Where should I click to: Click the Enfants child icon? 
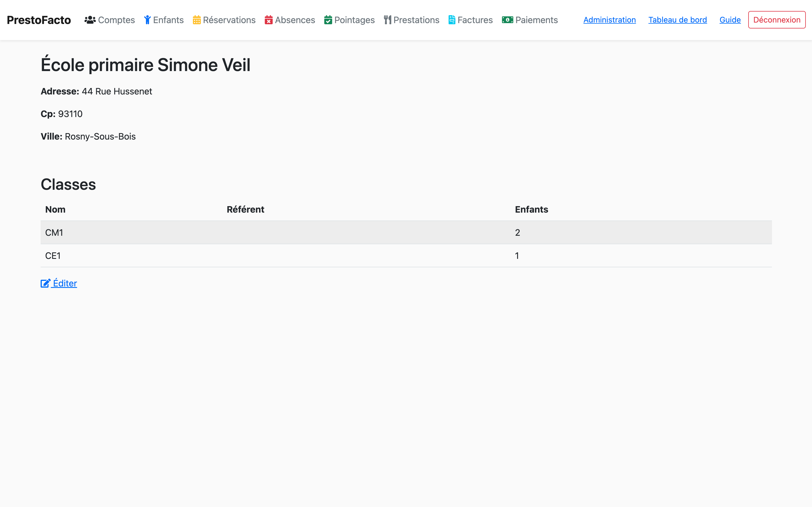147,20
